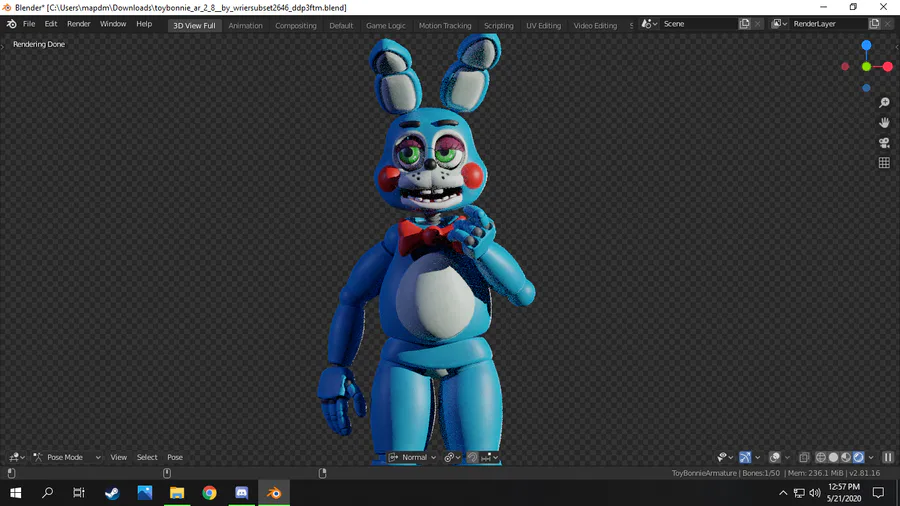
Task: Click the RenderLayer name field
Action: 828,24
